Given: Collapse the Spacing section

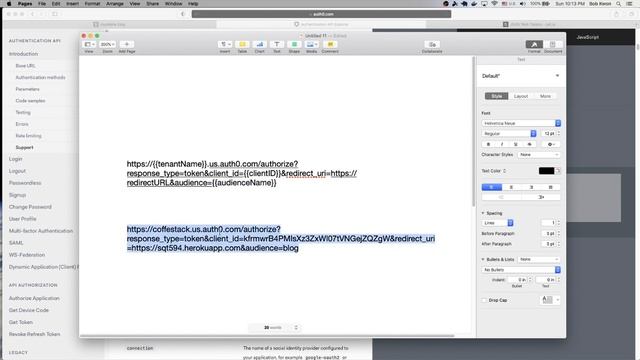Looking at the screenshot, I should point(483,213).
